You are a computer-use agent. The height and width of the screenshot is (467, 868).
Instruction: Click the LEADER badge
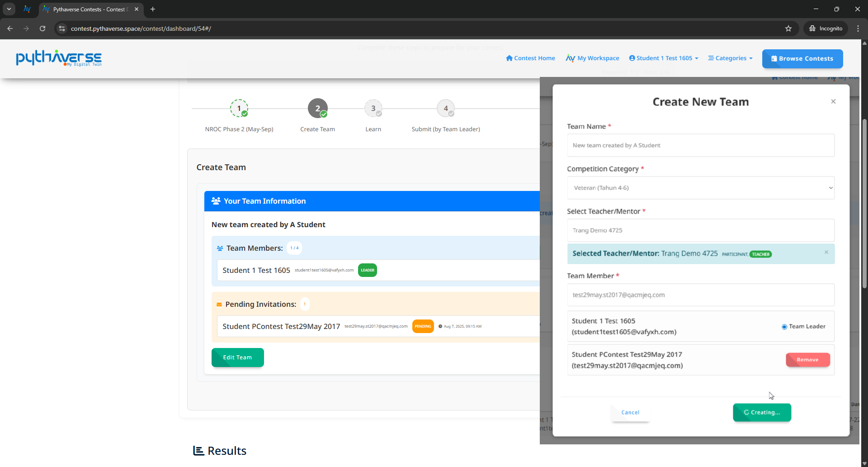368,270
